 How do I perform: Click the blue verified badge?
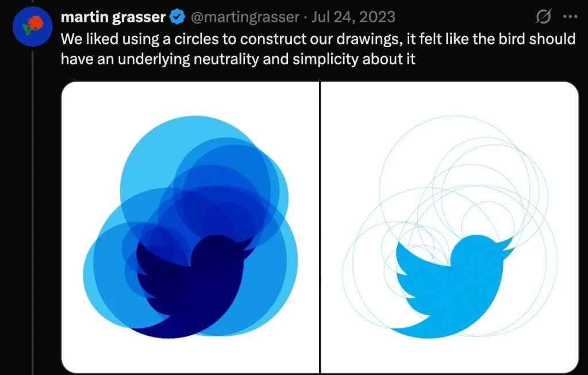175,18
